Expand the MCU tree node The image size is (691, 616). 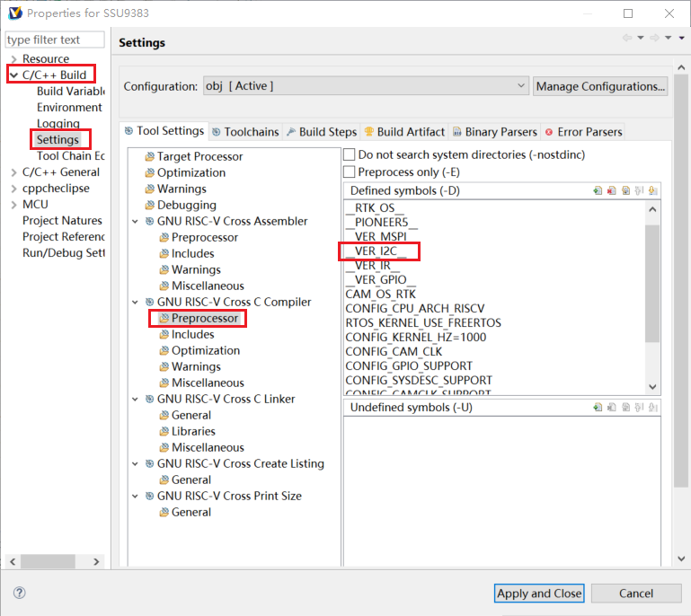13,205
